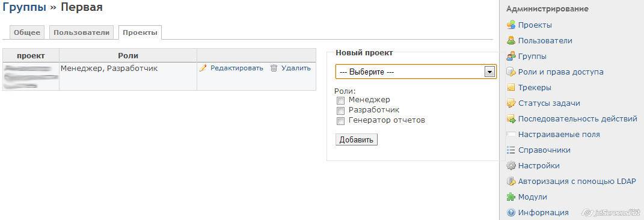
Task: Switch to the Пользователи tab
Action: [82, 32]
